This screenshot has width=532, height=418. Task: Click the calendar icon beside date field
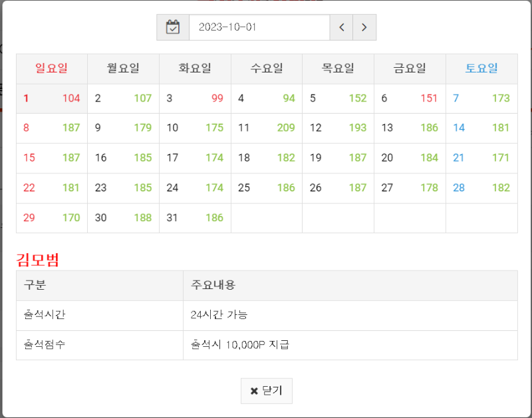point(173,27)
